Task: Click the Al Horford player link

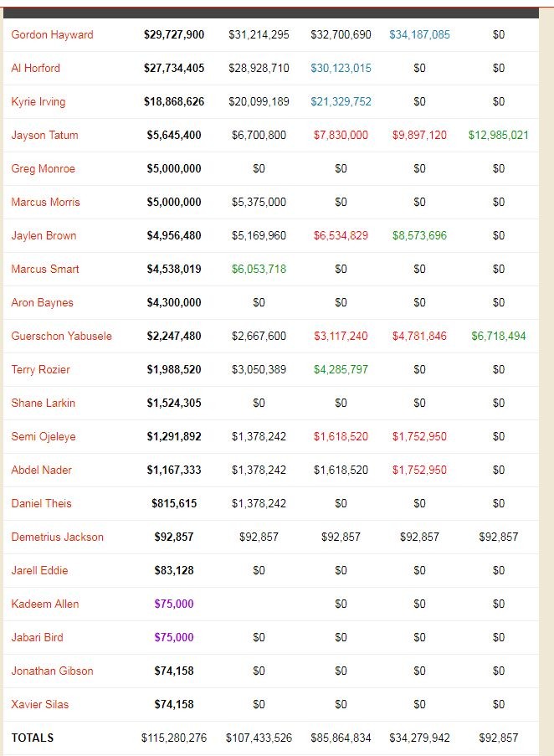Action: (35, 68)
